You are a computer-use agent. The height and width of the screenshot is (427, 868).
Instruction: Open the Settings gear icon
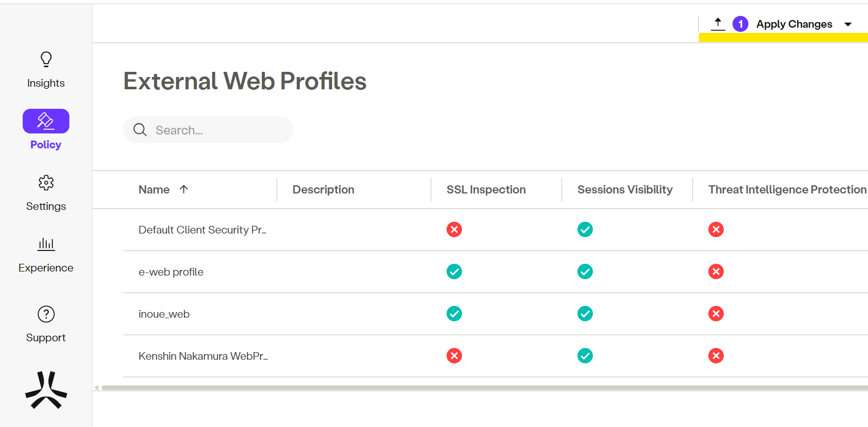point(46,183)
